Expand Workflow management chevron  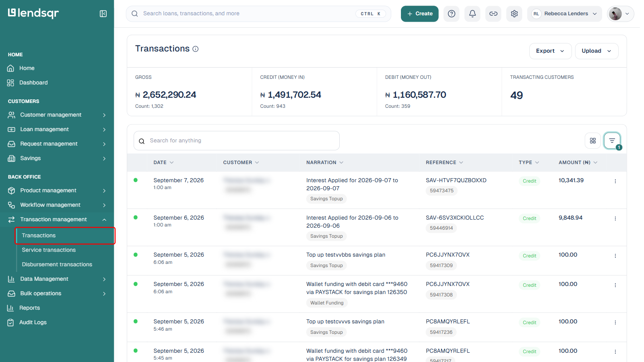[x=104, y=205]
